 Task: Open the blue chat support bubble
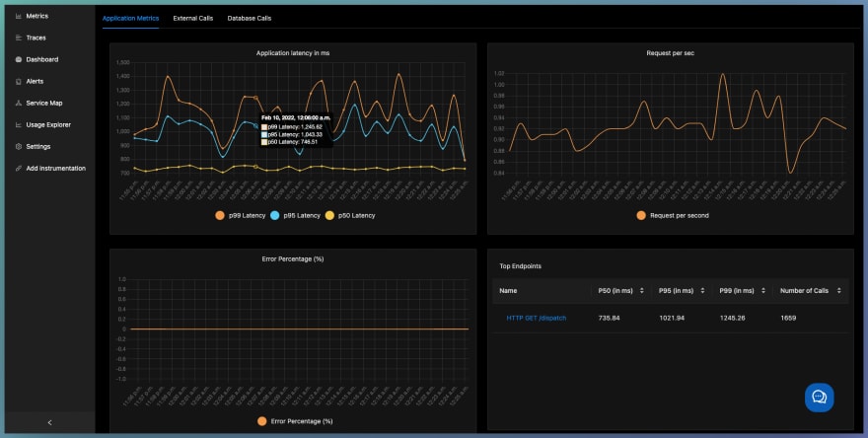819,397
